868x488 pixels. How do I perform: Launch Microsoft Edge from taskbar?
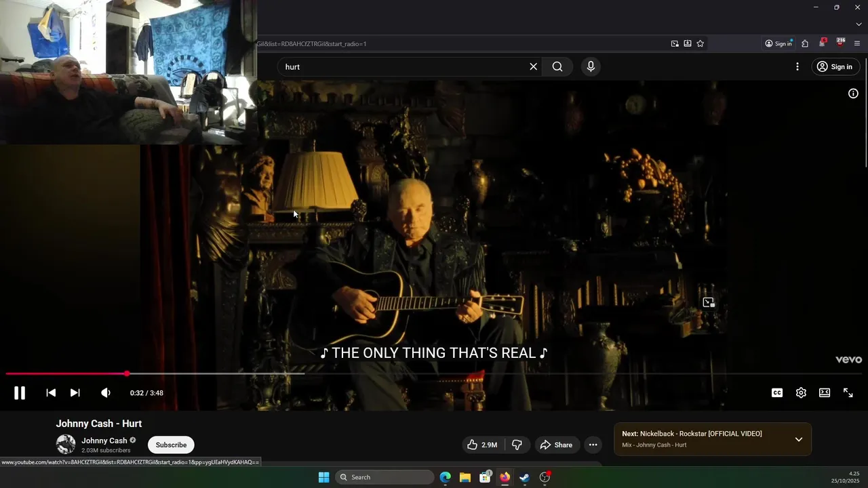point(445,477)
